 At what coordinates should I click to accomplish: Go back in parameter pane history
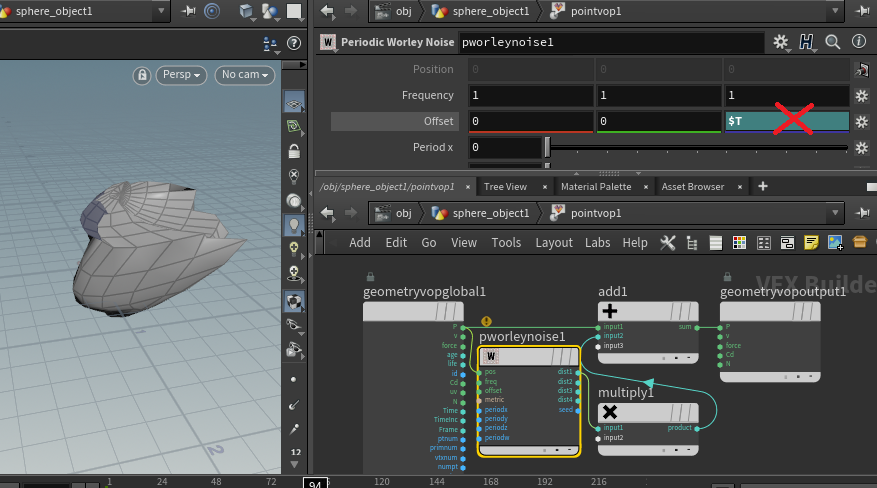[328, 11]
